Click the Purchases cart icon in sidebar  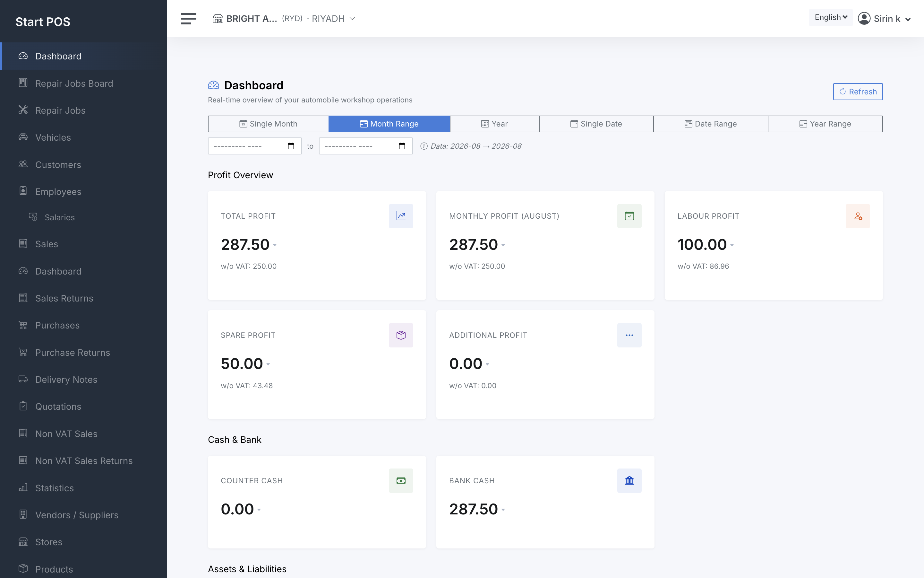point(23,325)
